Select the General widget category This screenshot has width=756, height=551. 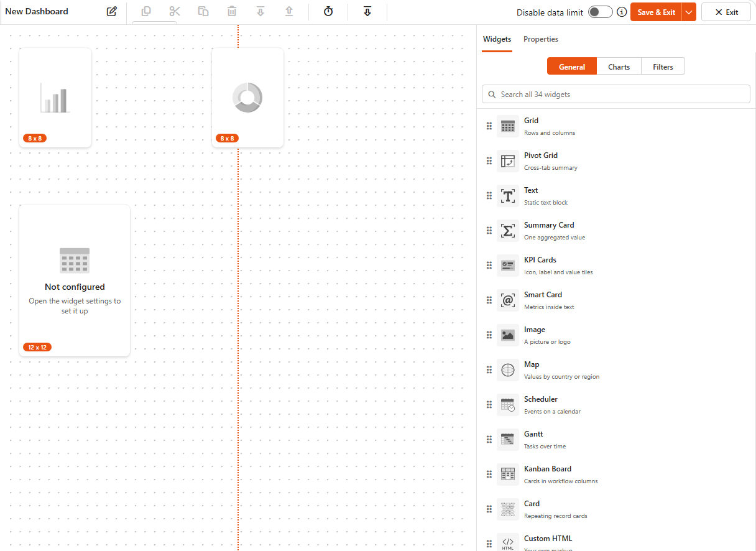click(572, 67)
